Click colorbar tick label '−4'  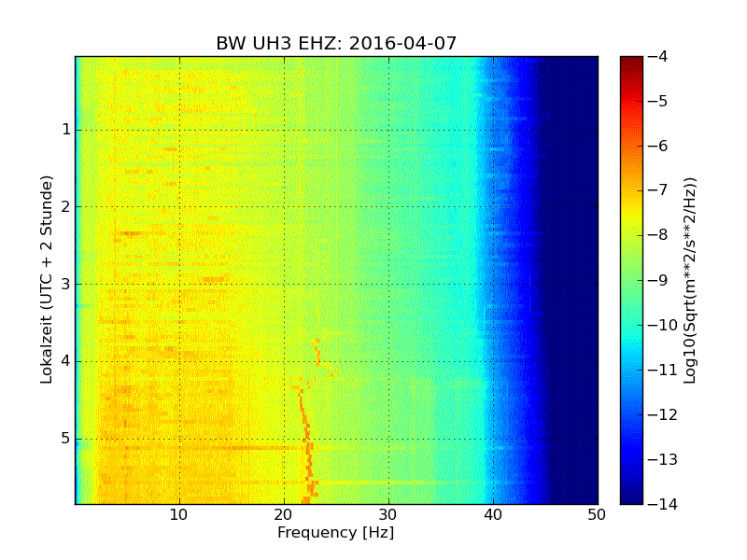pyautogui.click(x=658, y=56)
